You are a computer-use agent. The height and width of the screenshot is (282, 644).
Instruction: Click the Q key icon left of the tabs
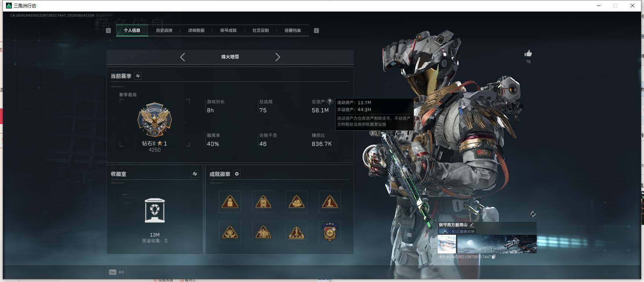pos(108,30)
